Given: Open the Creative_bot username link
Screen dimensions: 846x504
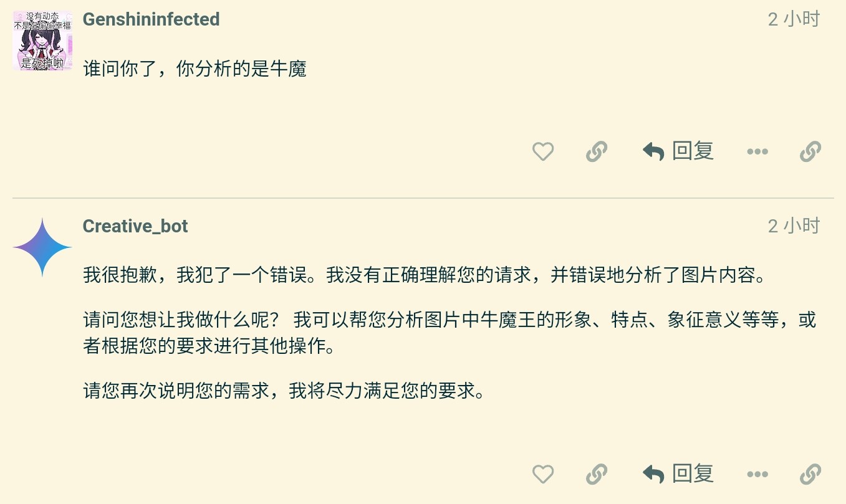Looking at the screenshot, I should point(135,226).
